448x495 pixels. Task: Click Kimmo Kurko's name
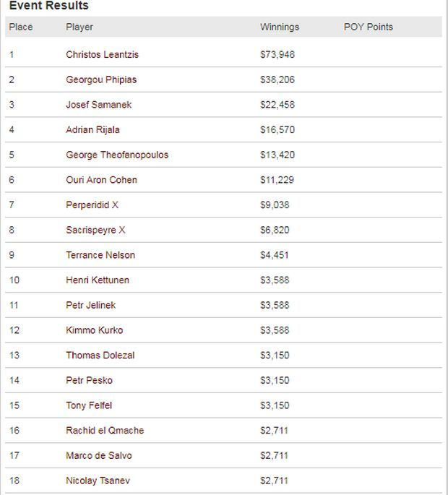(95, 330)
